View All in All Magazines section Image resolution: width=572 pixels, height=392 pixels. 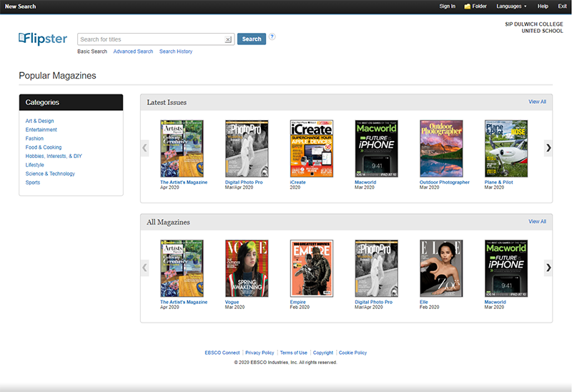click(x=538, y=222)
